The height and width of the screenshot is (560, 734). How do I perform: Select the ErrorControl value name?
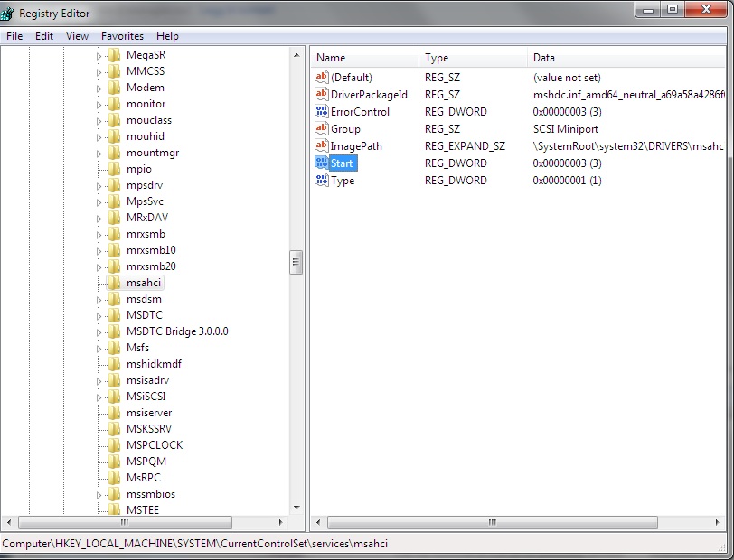pos(360,112)
